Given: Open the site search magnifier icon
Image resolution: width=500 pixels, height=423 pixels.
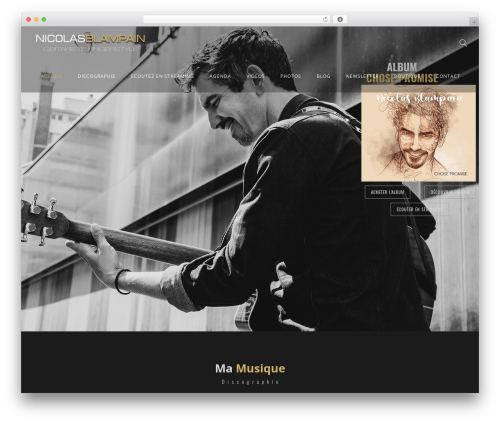Looking at the screenshot, I should (463, 43).
